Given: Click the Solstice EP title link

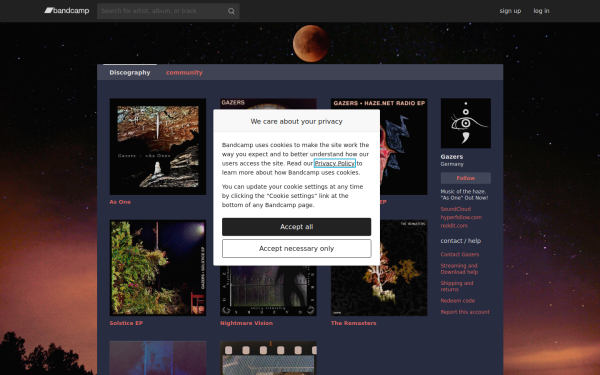Looking at the screenshot, I should [x=126, y=323].
